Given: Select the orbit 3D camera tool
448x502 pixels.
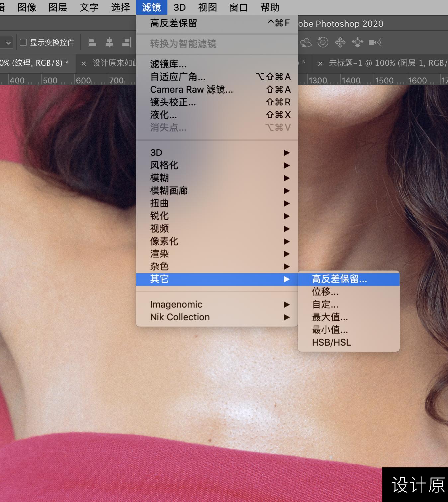Looking at the screenshot, I should point(306,42).
